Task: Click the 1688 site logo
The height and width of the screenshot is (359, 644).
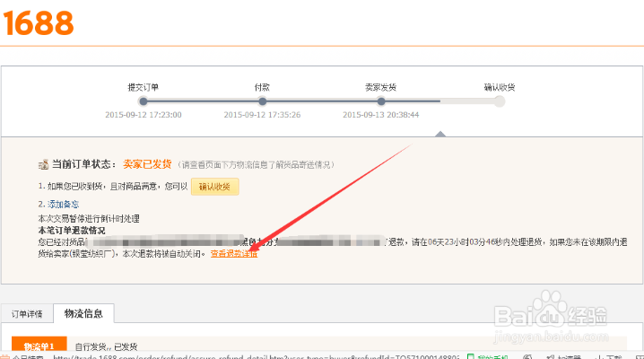Action: (x=39, y=23)
